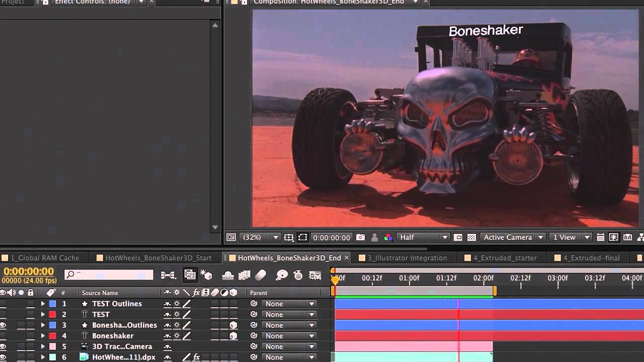Image resolution: width=644 pixels, height=362 pixels.
Task: Click the timeline current time 0:00:00:00
Action: point(29,271)
